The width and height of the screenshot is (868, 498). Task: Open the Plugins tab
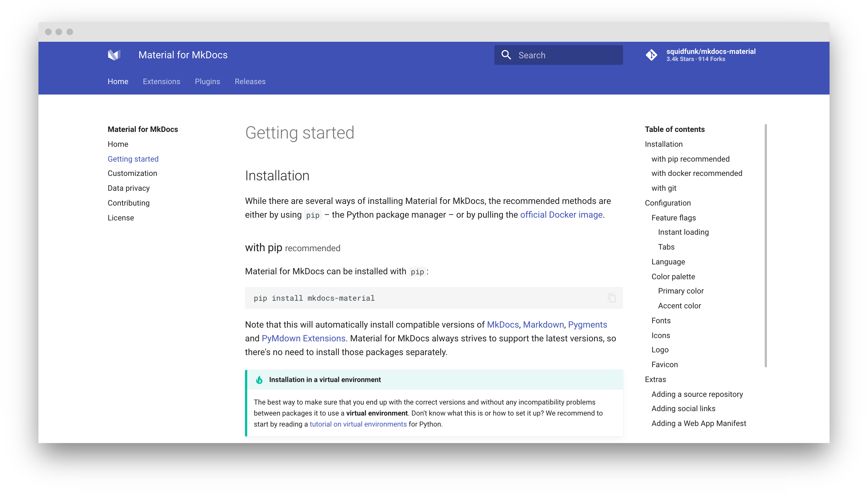(x=207, y=81)
